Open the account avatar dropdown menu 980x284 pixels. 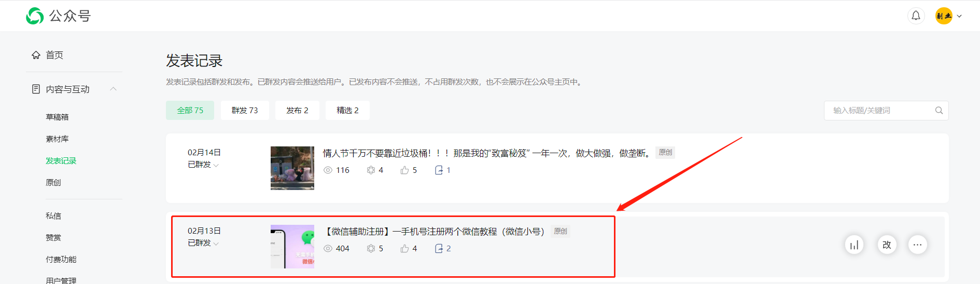(x=948, y=16)
